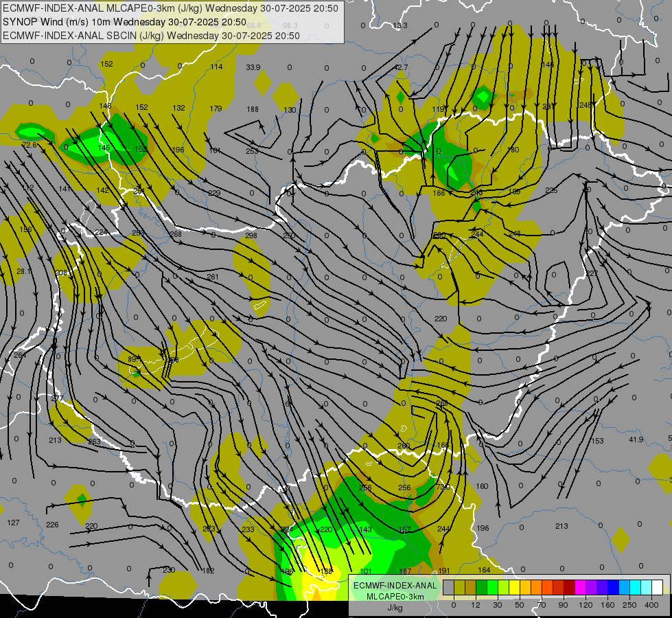Viewport: 672px width, 618px height.
Task: Click the map value 730
Action: click(443, 487)
